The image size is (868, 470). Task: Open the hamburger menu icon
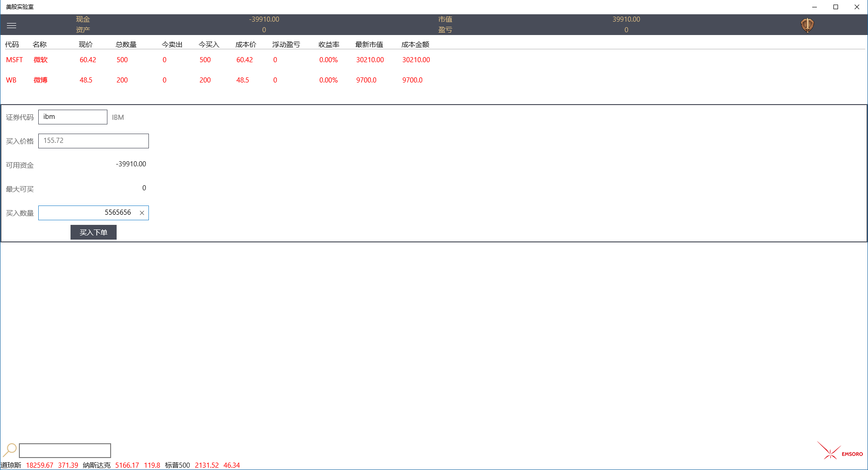[12, 25]
